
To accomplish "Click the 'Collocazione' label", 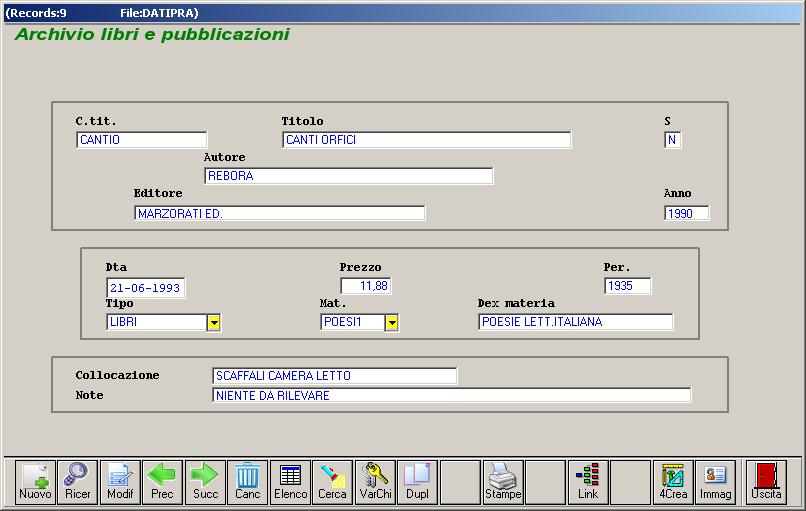I will tap(117, 375).
